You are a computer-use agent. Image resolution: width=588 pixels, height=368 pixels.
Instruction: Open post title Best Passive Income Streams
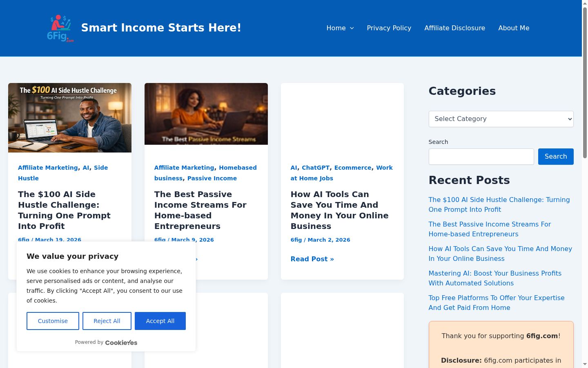(200, 210)
